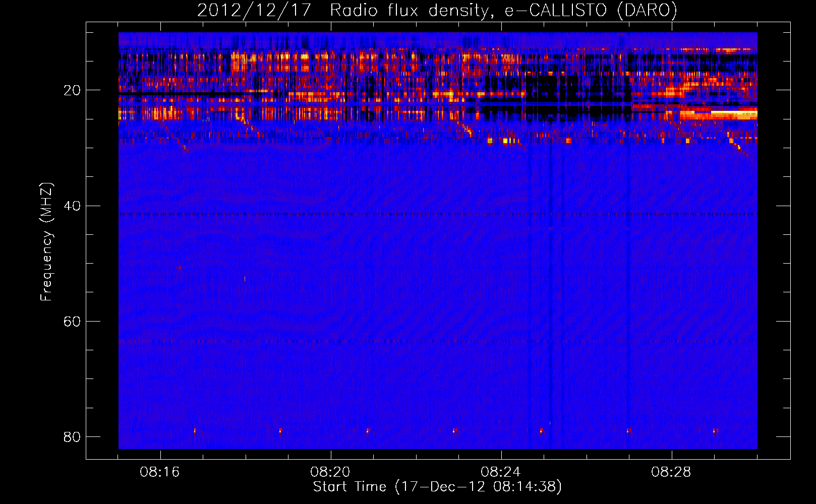Click the 08:28 time tick label
This screenshot has width=816, height=504.
click(x=671, y=472)
